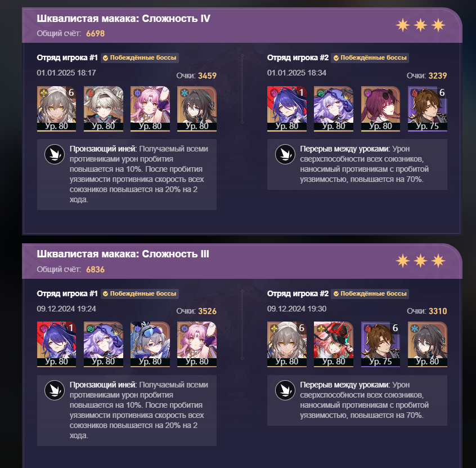Screen dimensions: 476x468
Task: Select silver-haired goggles character in Сложность III squad #1
Action: tap(150, 344)
